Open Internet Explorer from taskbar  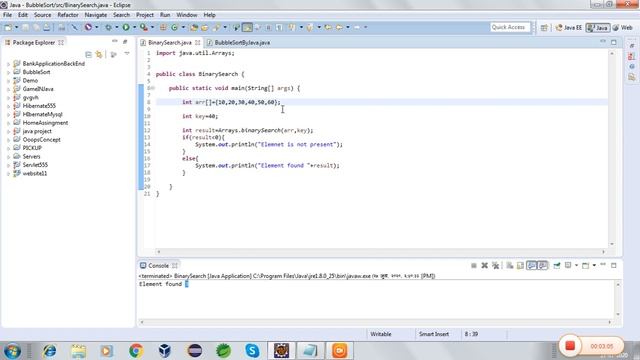pos(49,351)
